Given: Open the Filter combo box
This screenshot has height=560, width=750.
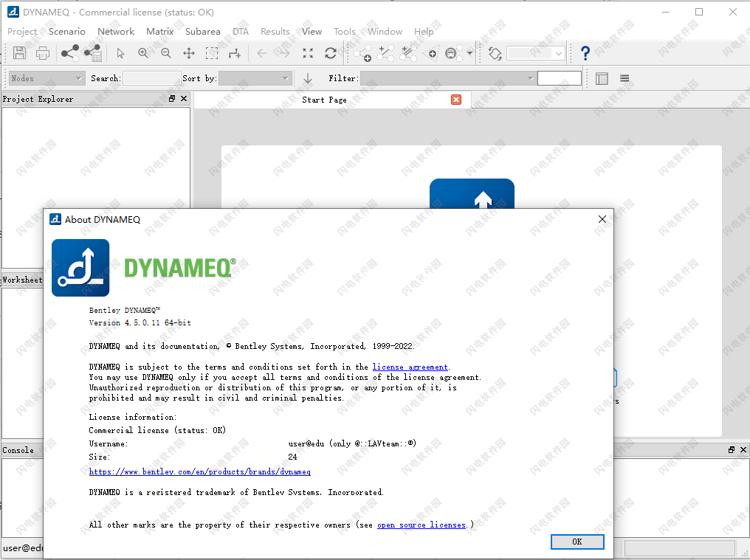Looking at the screenshot, I should pos(447,78).
